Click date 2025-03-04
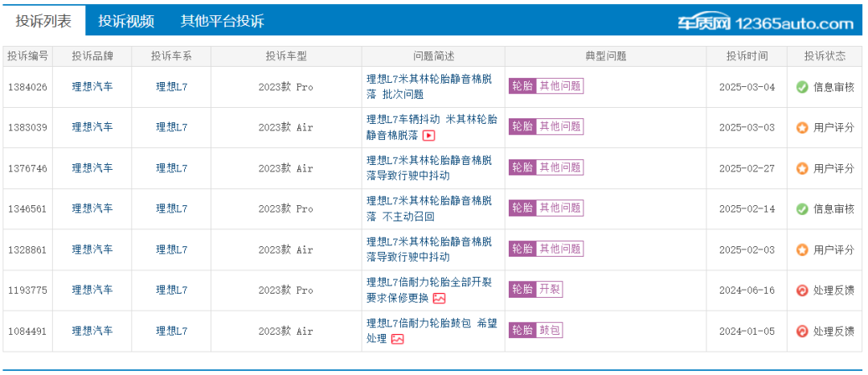This screenshot has height=375, width=868. point(747,88)
